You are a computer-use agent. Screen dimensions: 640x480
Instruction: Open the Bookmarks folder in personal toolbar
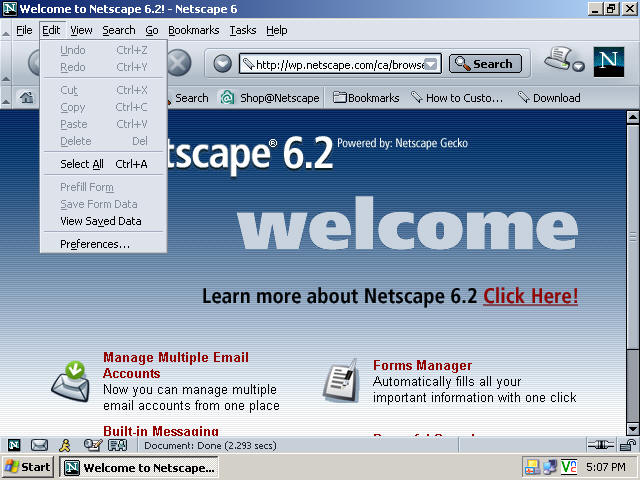point(366,98)
